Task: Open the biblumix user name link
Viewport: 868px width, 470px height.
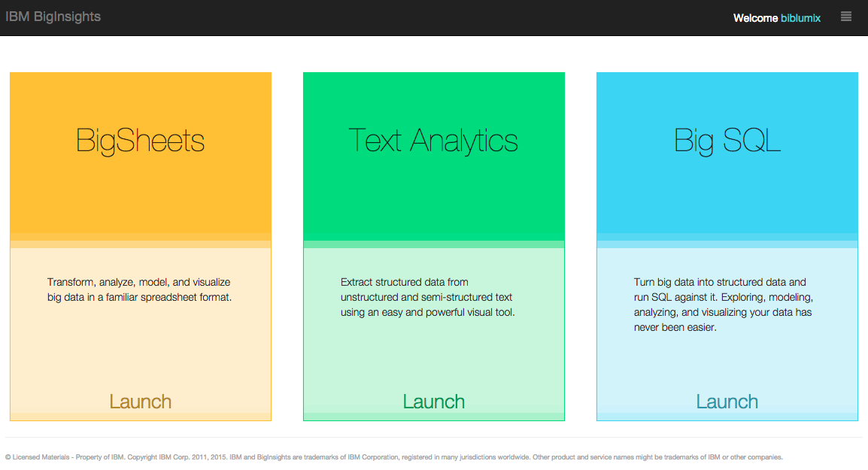Action: point(800,18)
